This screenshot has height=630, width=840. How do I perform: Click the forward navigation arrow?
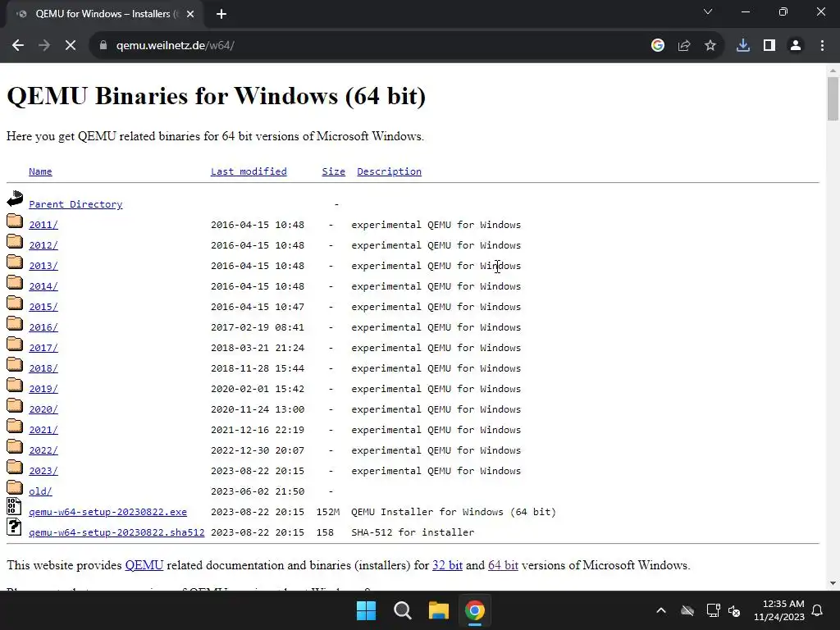44,46
